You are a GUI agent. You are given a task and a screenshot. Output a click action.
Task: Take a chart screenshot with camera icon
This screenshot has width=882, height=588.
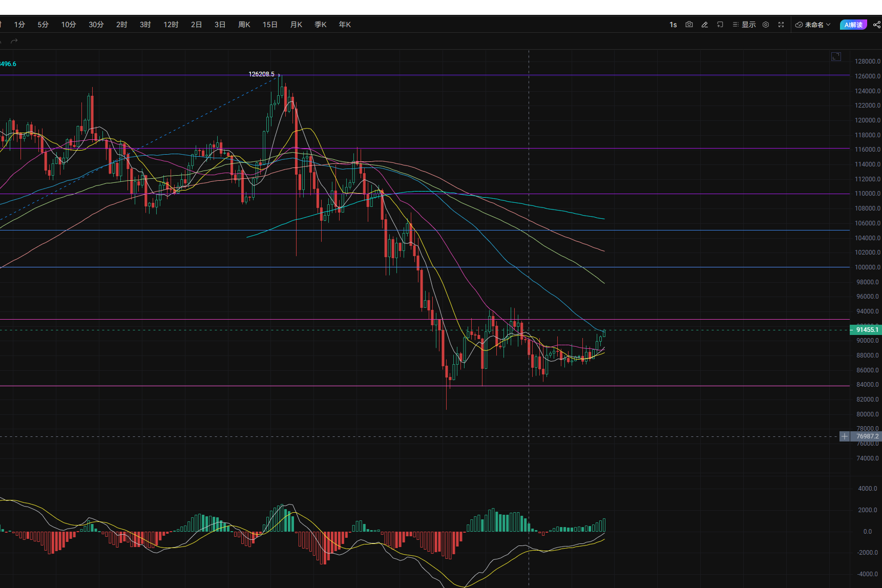click(689, 25)
